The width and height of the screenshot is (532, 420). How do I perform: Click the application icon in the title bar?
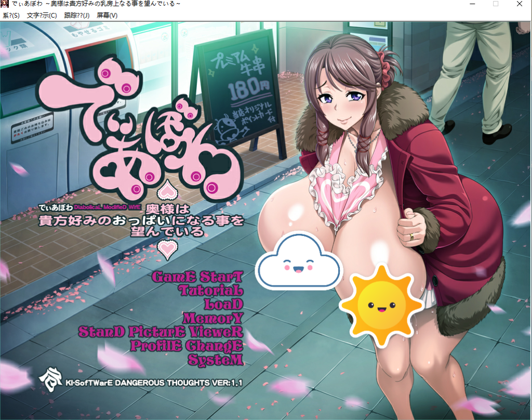point(5,4)
